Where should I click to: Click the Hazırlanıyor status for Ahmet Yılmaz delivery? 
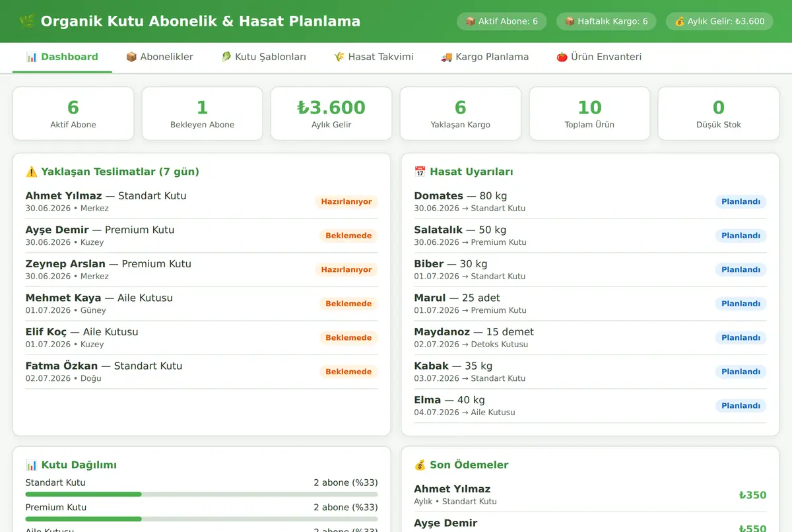pos(346,201)
